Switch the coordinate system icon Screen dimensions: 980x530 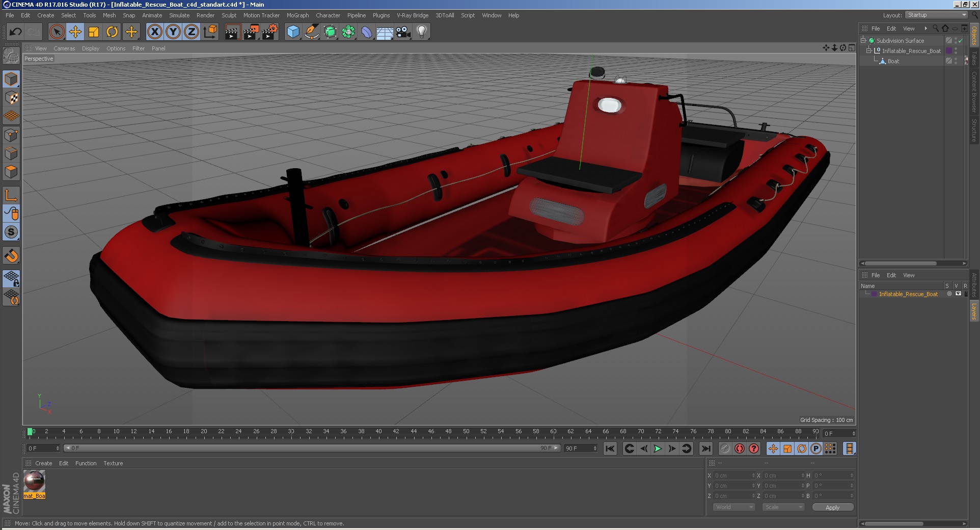tap(210, 32)
